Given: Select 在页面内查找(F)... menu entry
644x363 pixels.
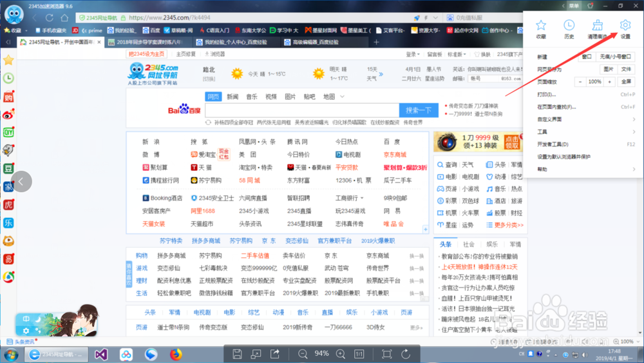Looking at the screenshot, I should (x=586, y=106).
